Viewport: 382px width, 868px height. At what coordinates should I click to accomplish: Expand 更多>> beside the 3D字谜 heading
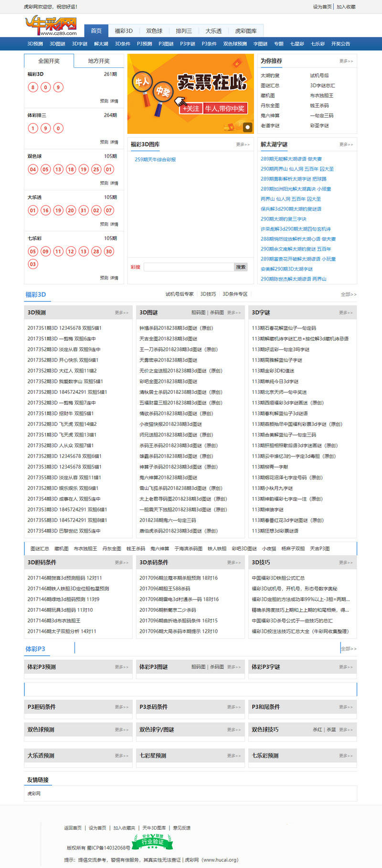tap(346, 313)
